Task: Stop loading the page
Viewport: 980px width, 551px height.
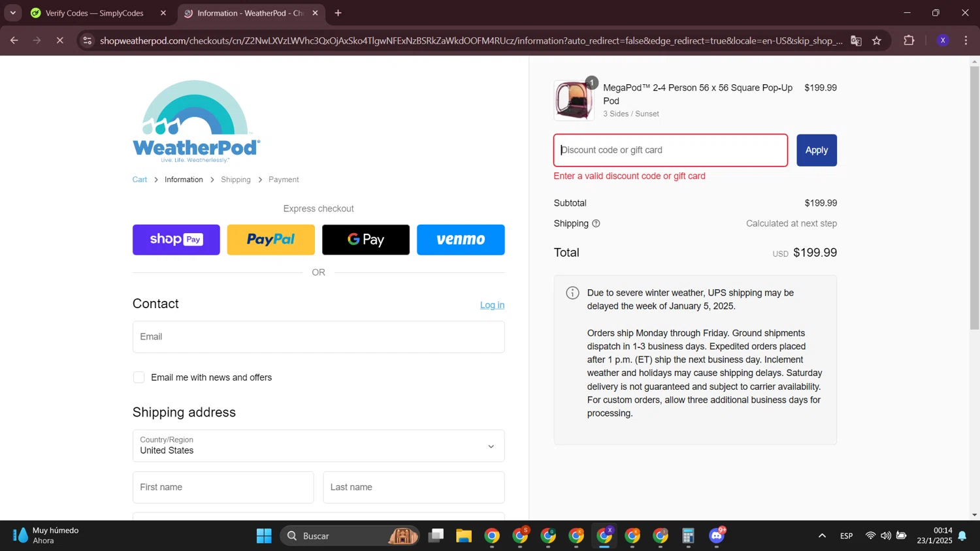Action: coord(59,40)
